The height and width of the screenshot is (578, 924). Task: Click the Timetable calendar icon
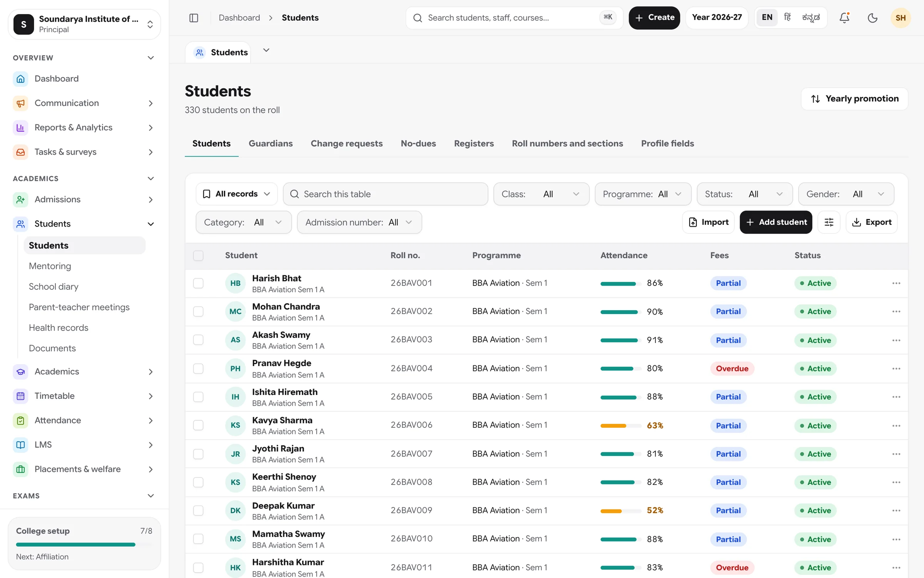(20, 396)
